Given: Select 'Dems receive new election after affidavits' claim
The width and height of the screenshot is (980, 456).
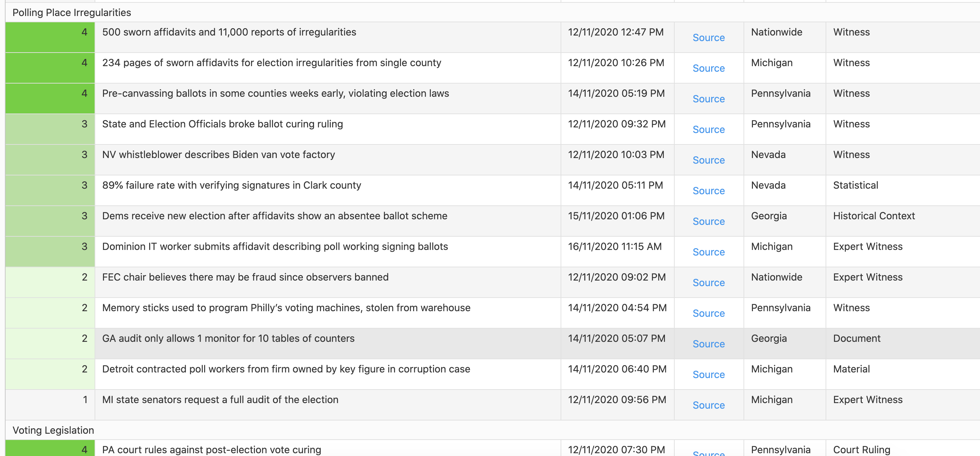Looking at the screenshot, I should click(275, 216).
